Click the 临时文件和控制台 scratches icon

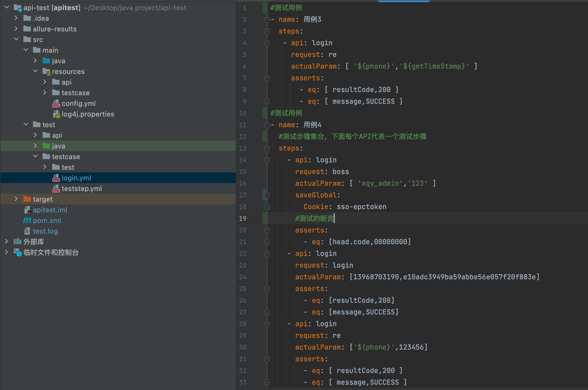point(18,252)
